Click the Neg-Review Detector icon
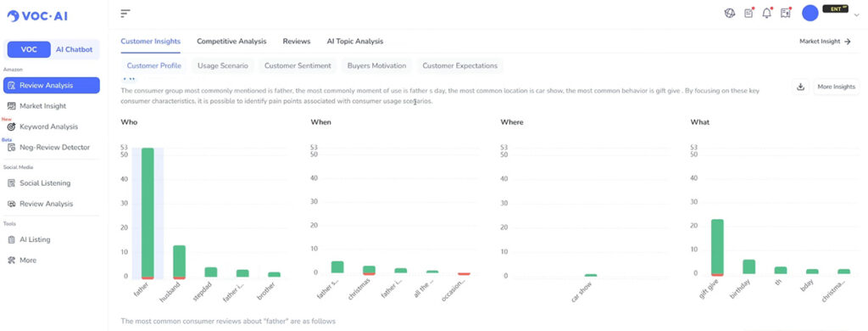 coord(12,148)
